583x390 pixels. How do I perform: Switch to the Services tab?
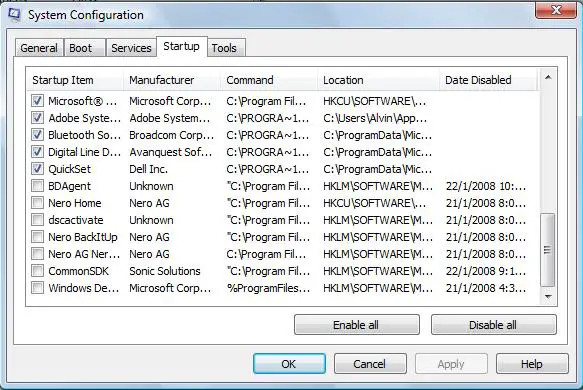click(131, 48)
